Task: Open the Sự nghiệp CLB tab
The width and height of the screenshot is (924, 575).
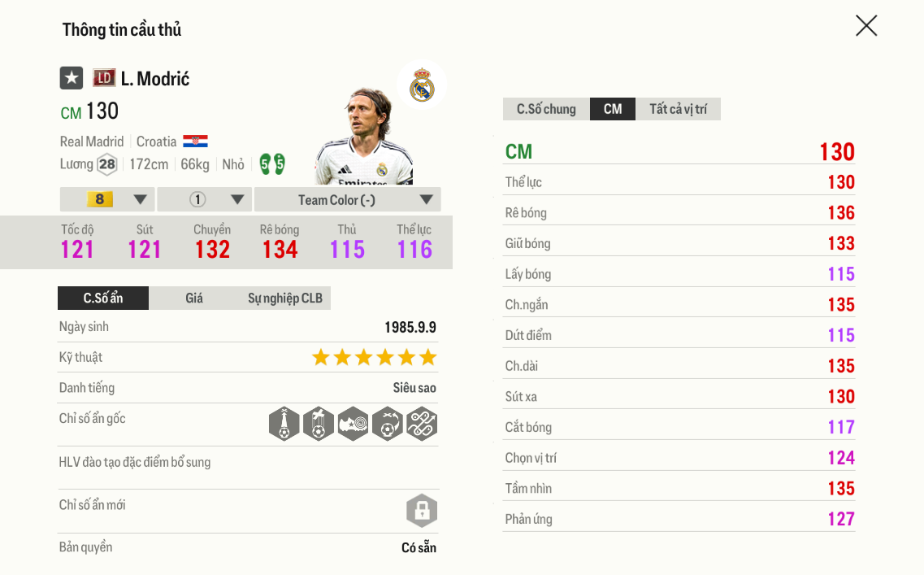Action: (285, 298)
